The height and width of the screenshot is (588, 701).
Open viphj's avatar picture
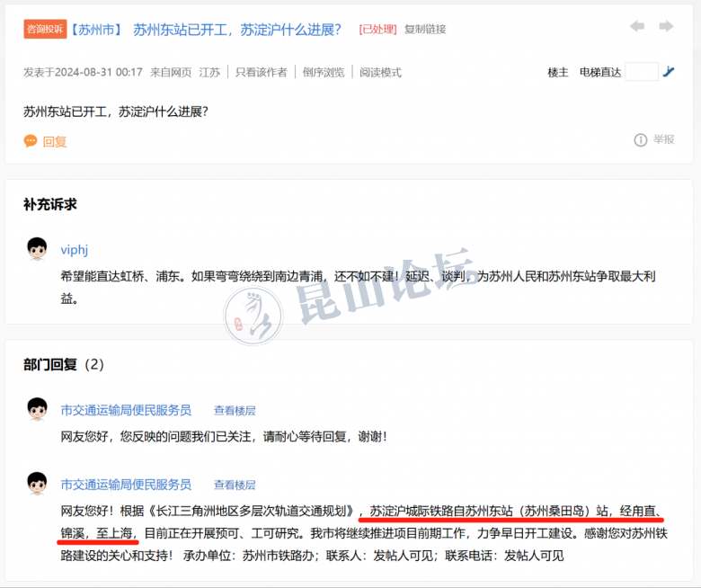pyautogui.click(x=37, y=250)
